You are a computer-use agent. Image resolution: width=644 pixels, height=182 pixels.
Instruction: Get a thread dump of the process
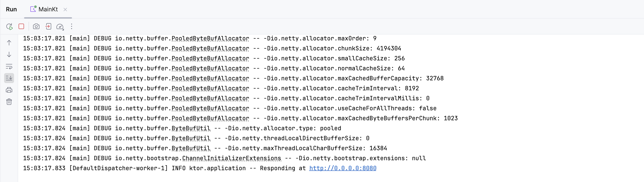[x=48, y=26]
